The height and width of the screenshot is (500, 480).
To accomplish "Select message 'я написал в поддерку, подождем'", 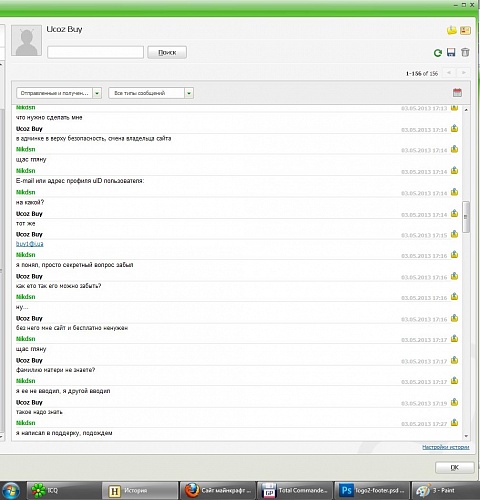I will click(64, 433).
